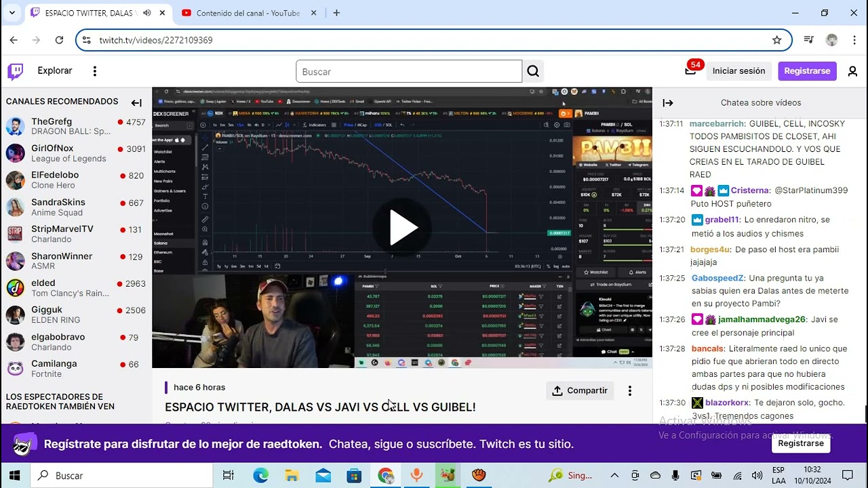Reload the Twitch page
This screenshot has width=868, height=488.
[x=59, y=40]
